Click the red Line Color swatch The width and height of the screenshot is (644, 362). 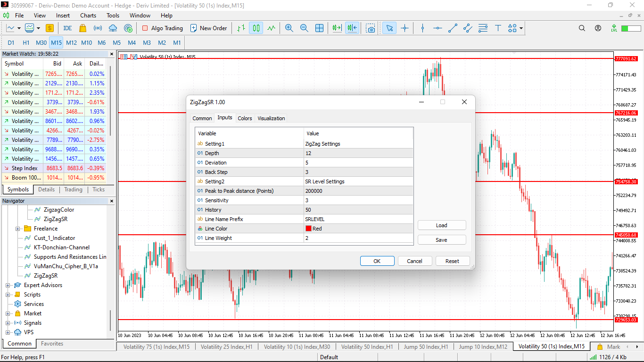click(309, 229)
